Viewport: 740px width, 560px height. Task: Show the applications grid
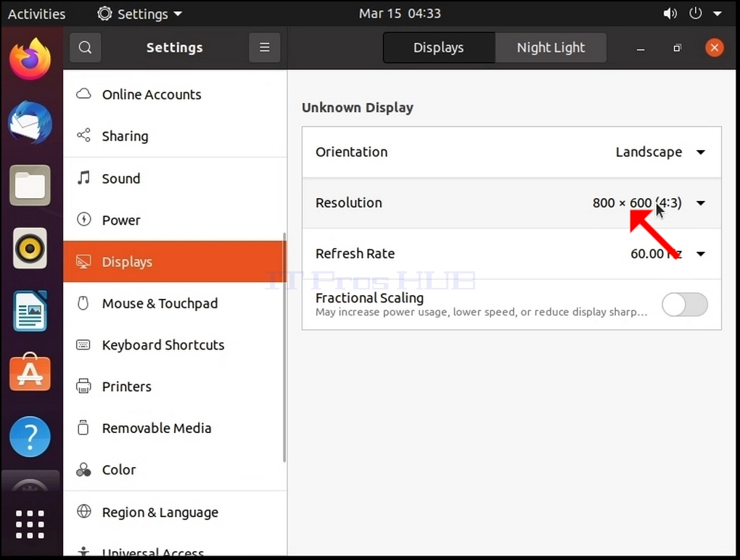(x=30, y=524)
